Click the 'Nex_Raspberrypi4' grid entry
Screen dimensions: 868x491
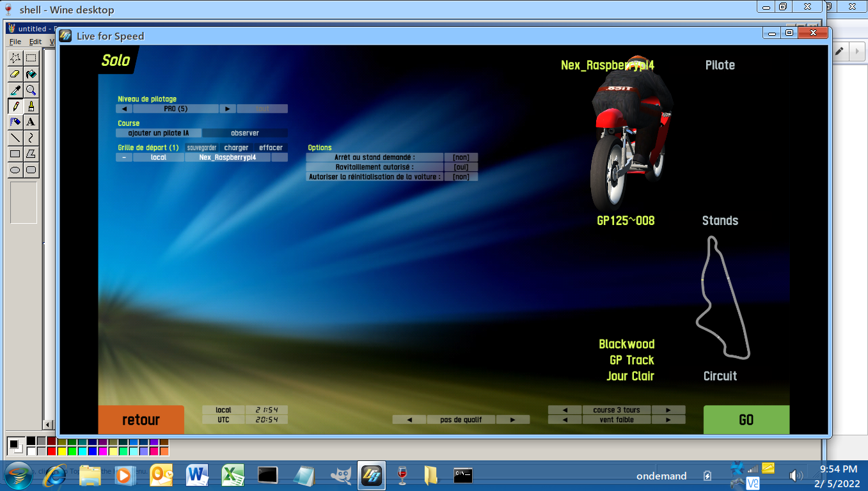click(x=228, y=157)
